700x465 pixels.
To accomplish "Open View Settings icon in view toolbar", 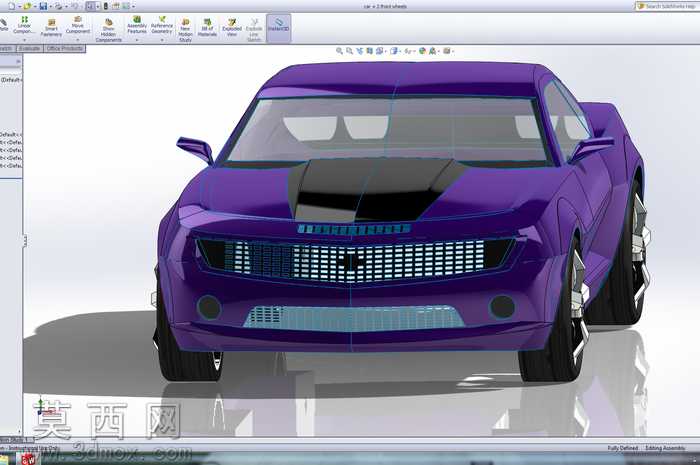I will [x=446, y=51].
